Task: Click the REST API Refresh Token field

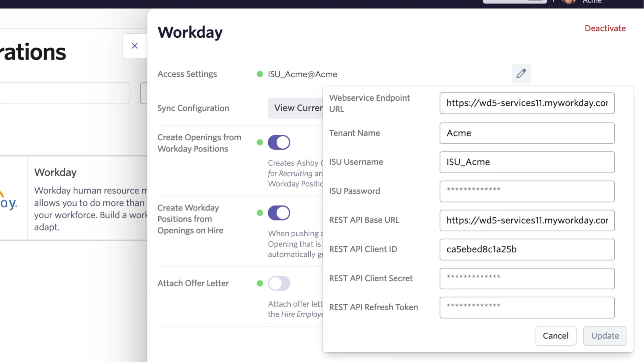Action: tap(527, 307)
